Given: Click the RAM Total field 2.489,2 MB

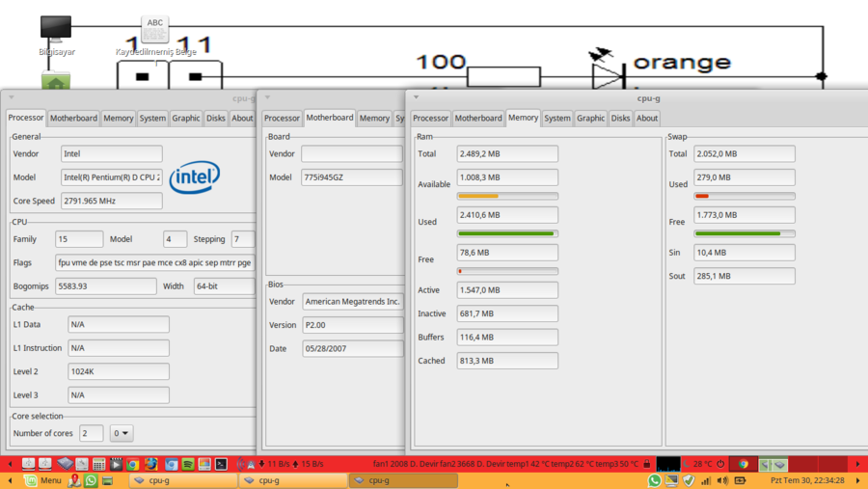Looking at the screenshot, I should click(x=507, y=153).
